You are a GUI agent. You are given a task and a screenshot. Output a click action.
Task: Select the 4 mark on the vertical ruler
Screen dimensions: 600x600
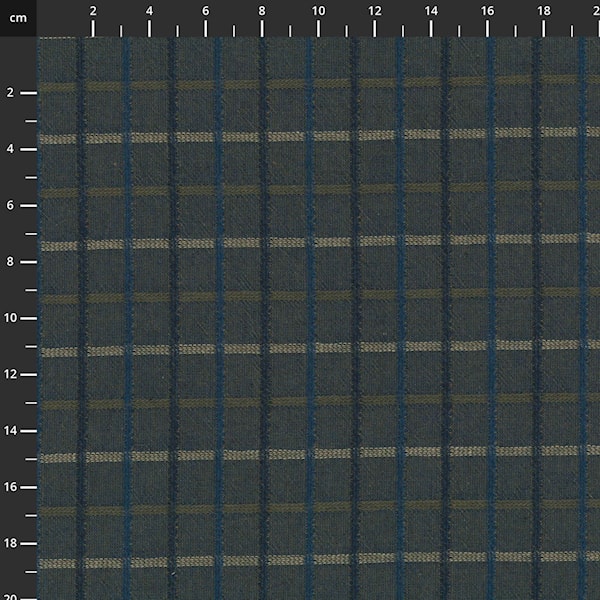[11, 148]
